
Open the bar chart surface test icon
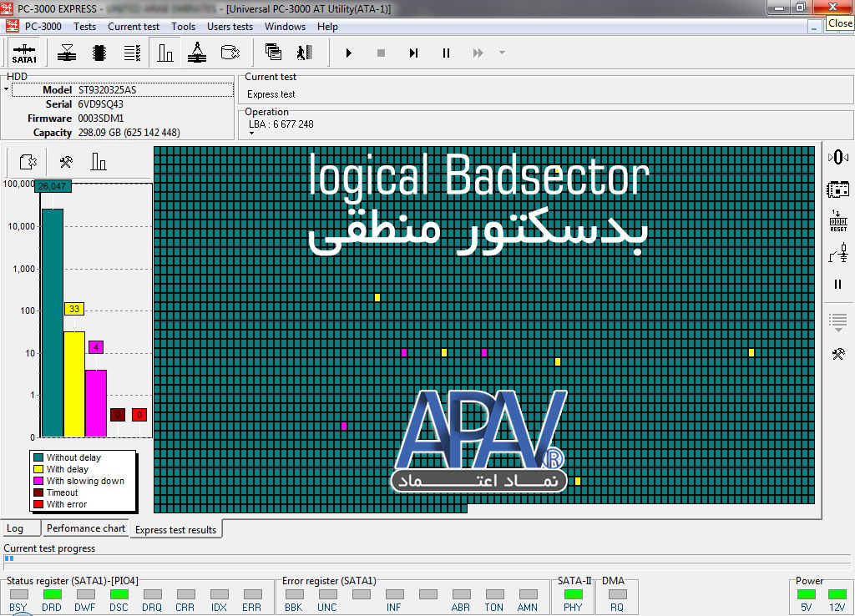point(165,53)
